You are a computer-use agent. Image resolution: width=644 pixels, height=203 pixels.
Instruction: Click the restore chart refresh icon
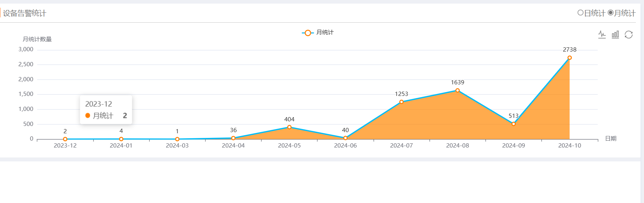[x=629, y=35]
